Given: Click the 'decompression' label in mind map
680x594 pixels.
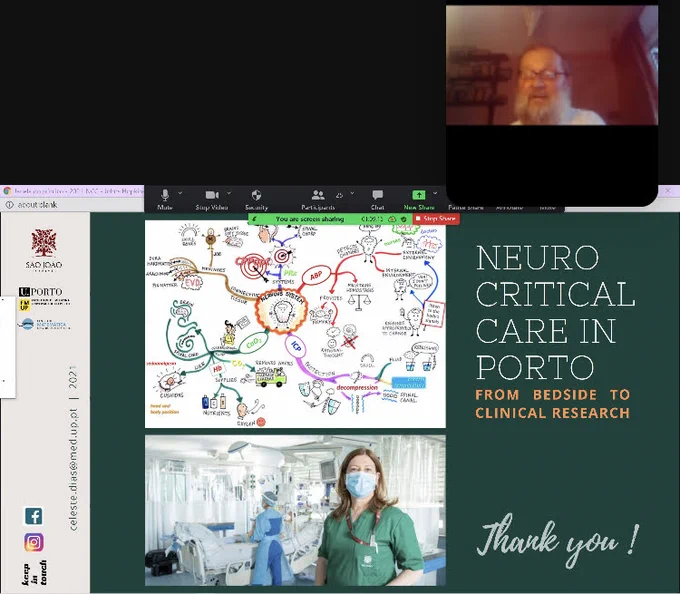Looking at the screenshot, I should click(357, 387).
